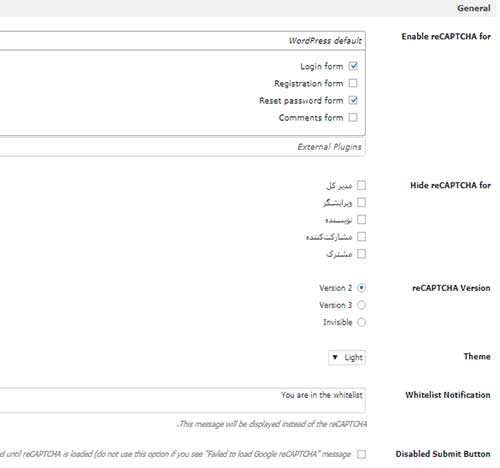Image resolution: width=500 pixels, height=468 pixels.
Task: Select the Version 2 radio button
Action: tap(361, 288)
